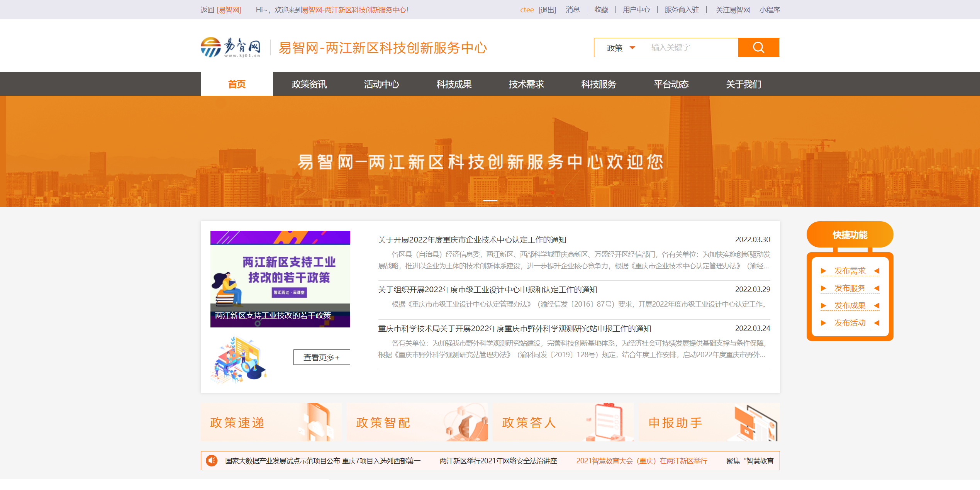Click the 两江新区支持工业技改的若干政策 thumbnail
The image size is (980, 490).
point(280,279)
